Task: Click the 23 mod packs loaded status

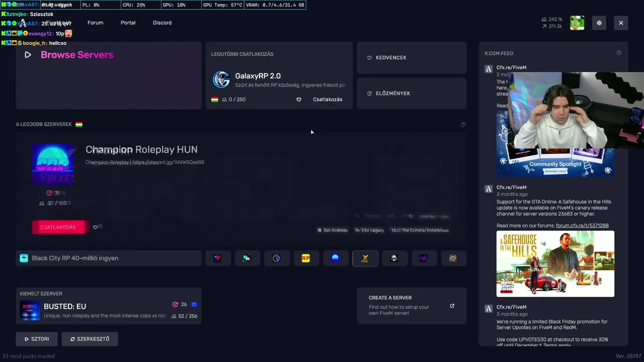Action: [29, 356]
